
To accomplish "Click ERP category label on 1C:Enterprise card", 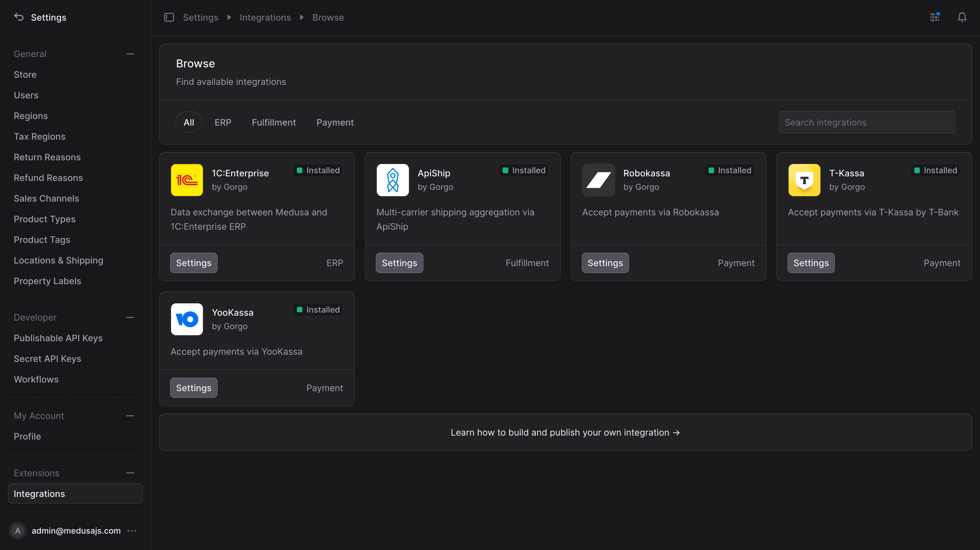I will (x=335, y=263).
